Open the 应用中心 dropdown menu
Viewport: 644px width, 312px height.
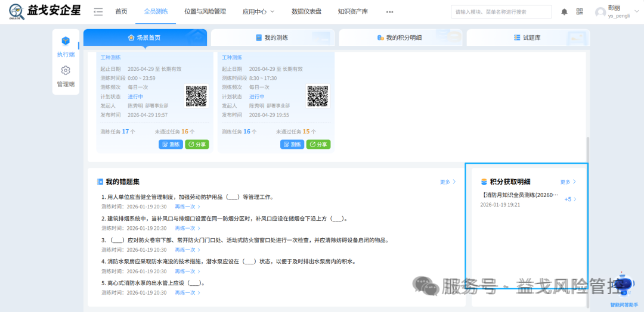point(258,12)
